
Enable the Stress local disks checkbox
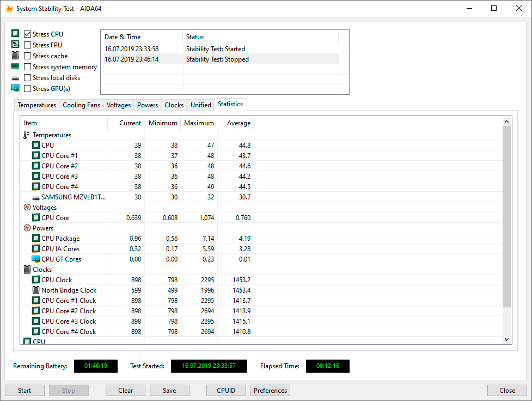click(x=27, y=78)
